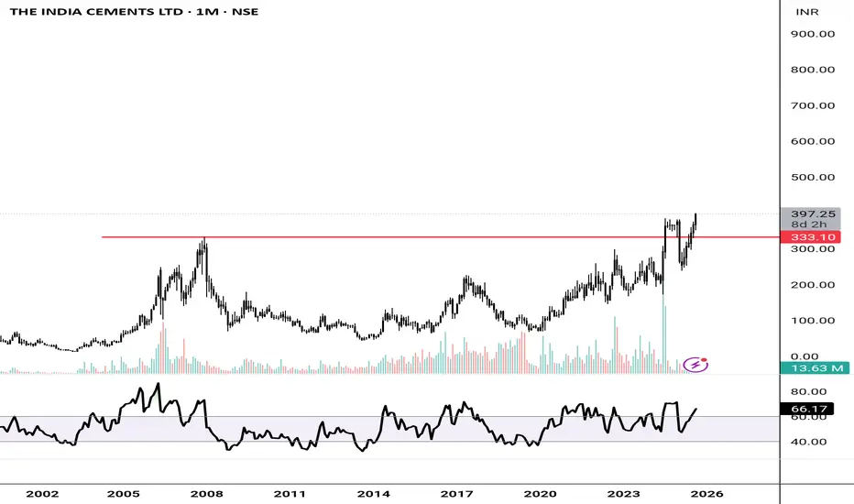The height and width of the screenshot is (504, 854).
Task: Click the 200.00 price axis label
Action: (813, 285)
